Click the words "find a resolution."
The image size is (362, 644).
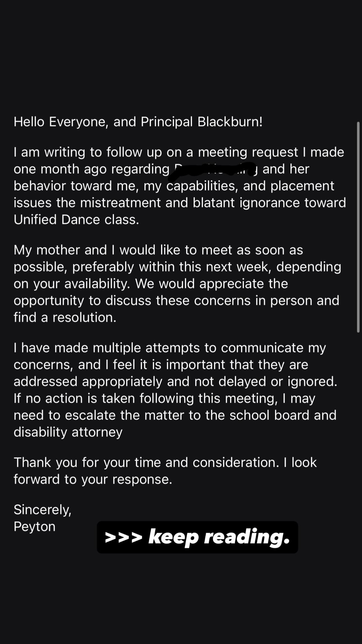[65, 318]
